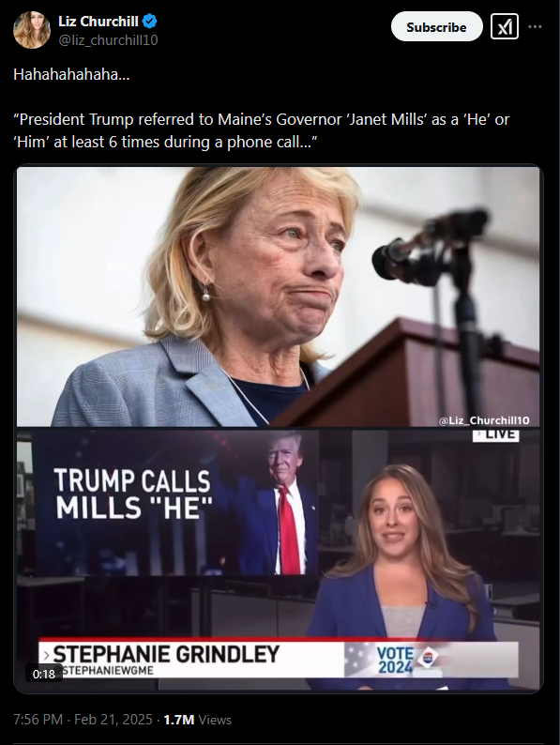
Task: Open the Grok xI icon
Action: pos(505,27)
